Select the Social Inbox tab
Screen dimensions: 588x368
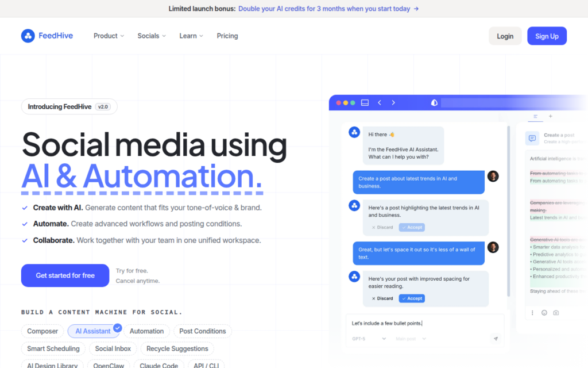(113, 348)
